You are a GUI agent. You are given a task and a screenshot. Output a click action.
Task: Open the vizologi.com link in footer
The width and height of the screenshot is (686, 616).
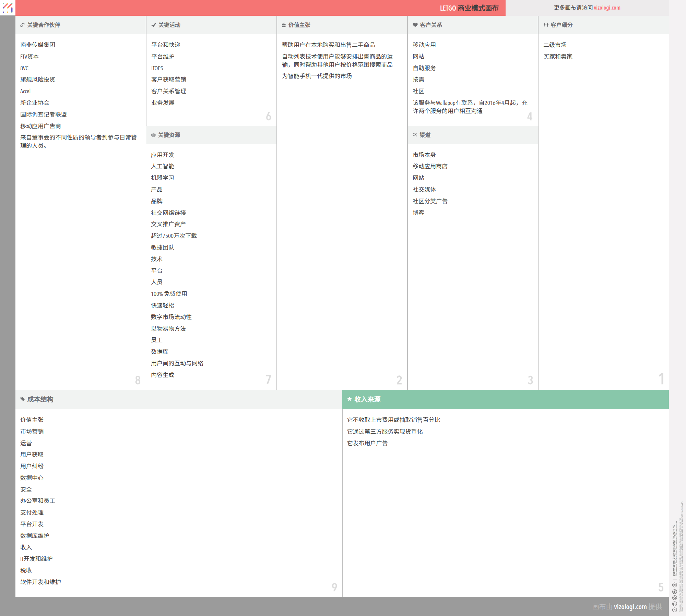[x=630, y=606]
